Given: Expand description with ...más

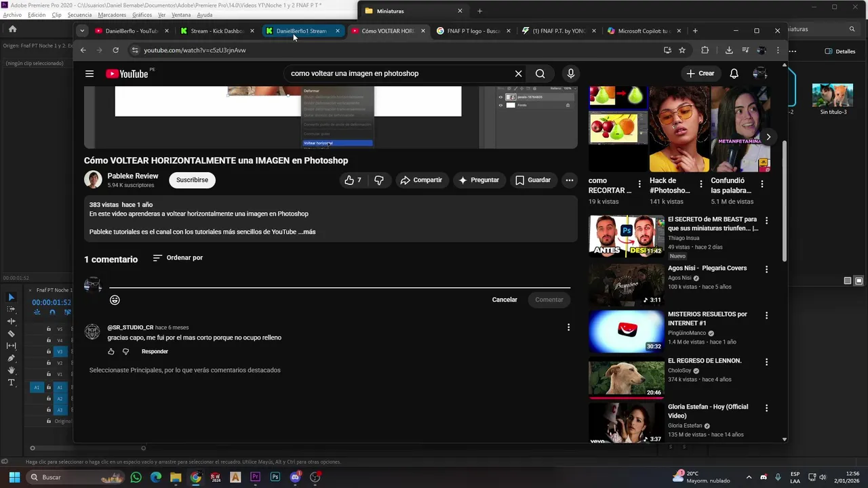Looking at the screenshot, I should 307,232.
